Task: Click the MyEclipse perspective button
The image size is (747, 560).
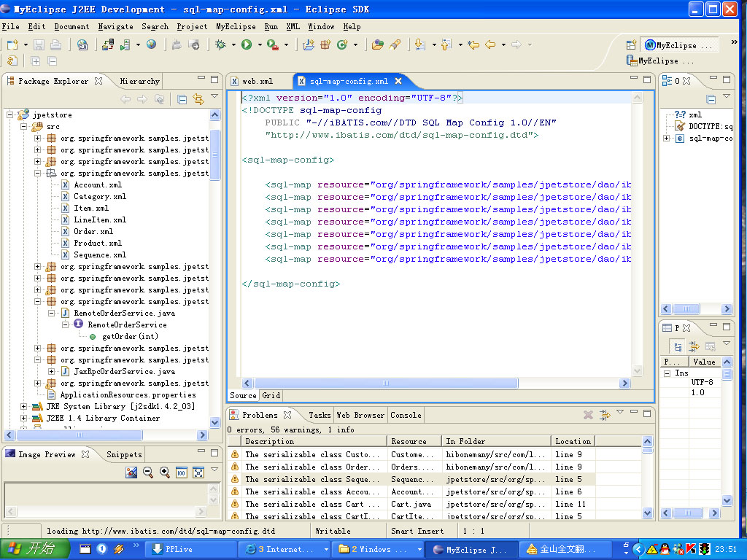Action: [x=679, y=45]
